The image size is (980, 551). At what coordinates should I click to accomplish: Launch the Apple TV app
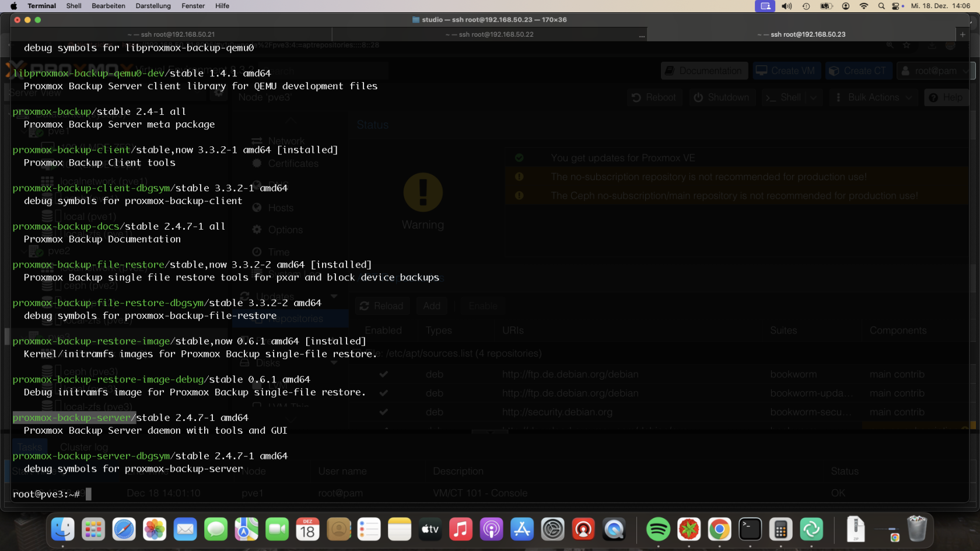pos(430,529)
